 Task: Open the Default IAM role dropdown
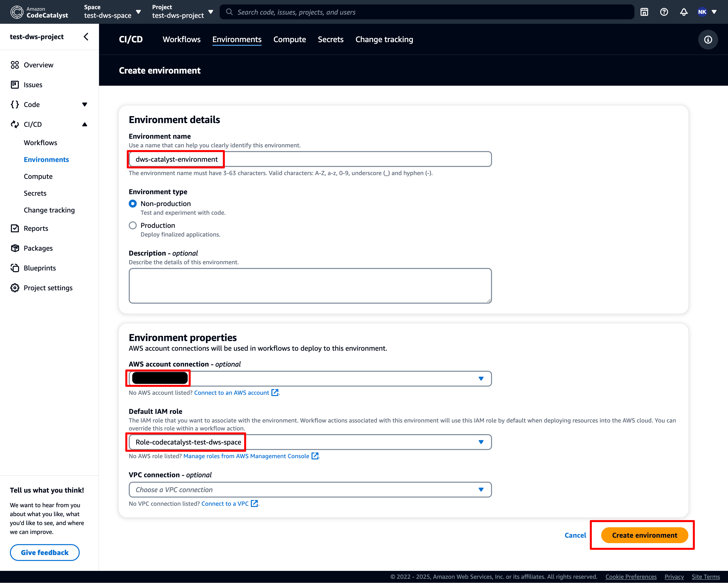coord(310,442)
